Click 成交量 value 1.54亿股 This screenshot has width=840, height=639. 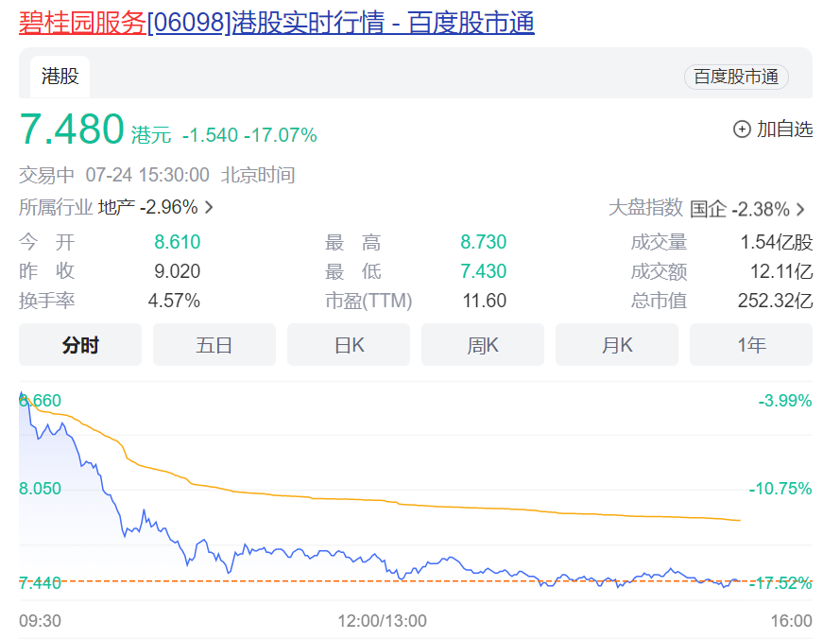click(x=777, y=242)
